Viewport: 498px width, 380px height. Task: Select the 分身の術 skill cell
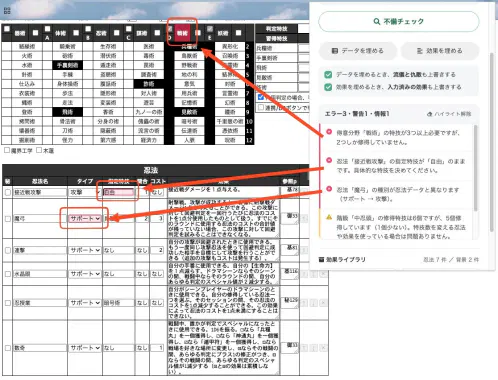click(x=108, y=121)
